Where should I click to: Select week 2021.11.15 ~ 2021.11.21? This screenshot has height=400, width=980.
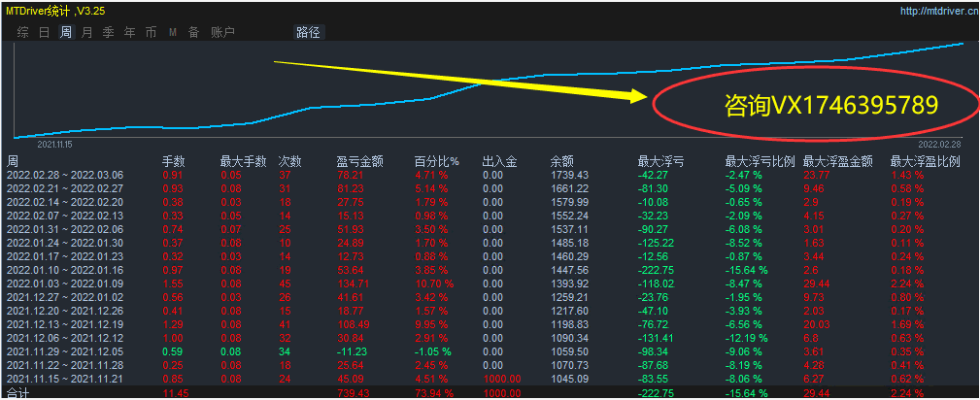point(67,378)
